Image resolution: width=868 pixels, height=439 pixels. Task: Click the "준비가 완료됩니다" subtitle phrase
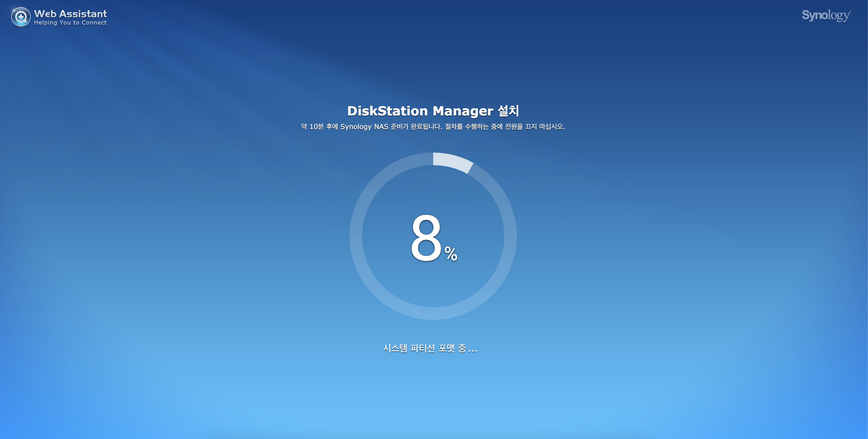click(x=416, y=127)
